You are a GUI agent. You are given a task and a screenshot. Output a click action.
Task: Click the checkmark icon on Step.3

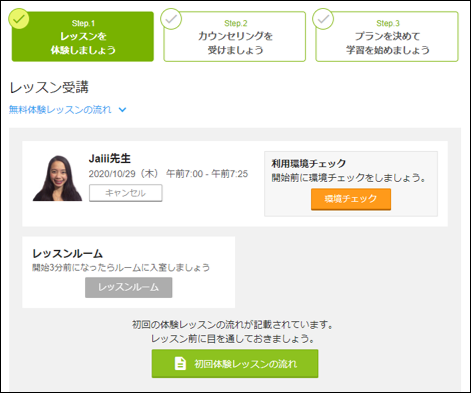click(323, 19)
